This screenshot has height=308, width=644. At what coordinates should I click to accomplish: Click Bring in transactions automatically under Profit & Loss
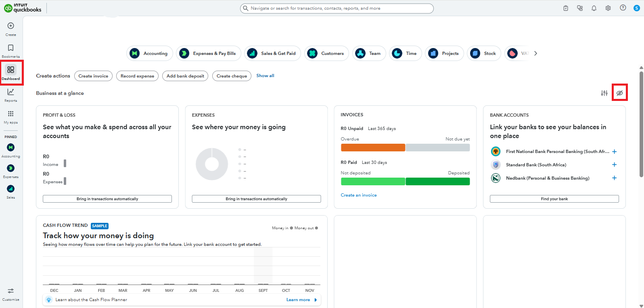[x=107, y=199]
